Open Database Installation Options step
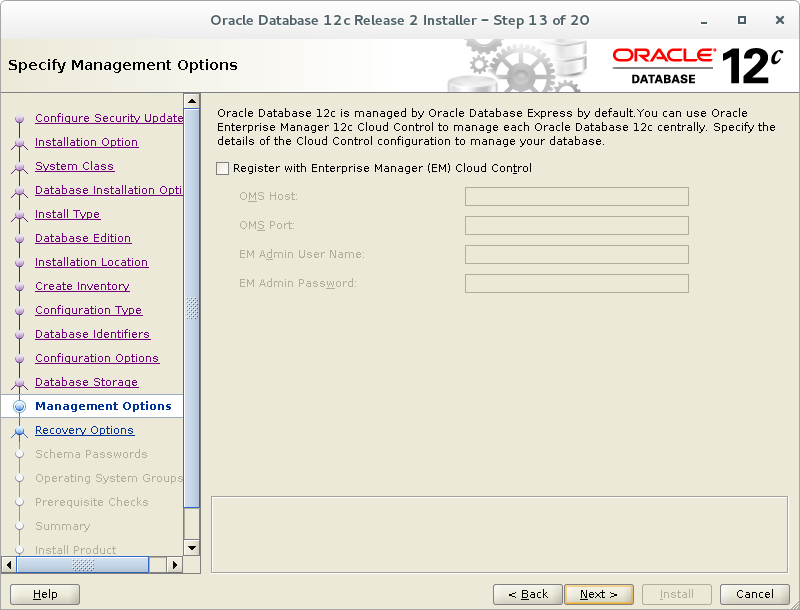 click(109, 190)
